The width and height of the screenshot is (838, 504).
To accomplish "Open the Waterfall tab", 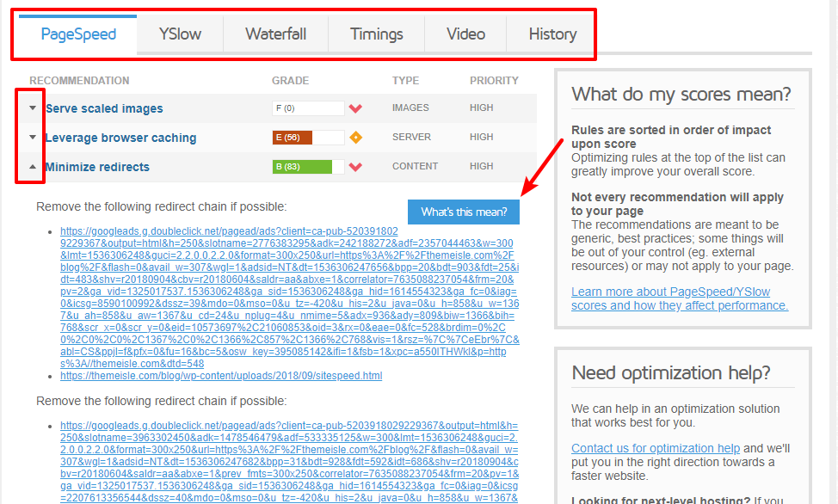I will pos(275,34).
